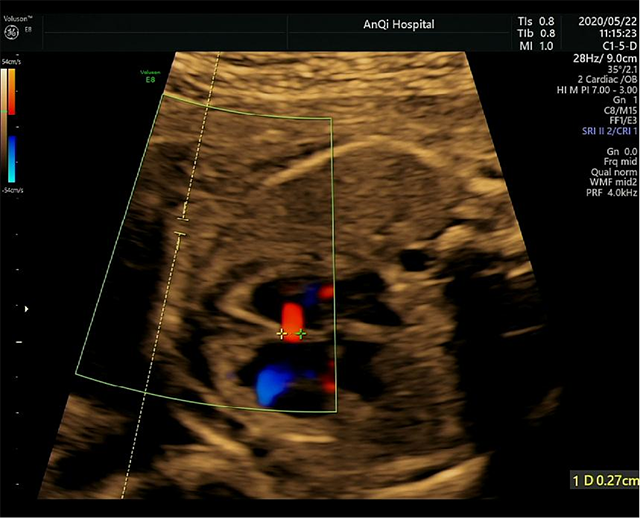Viewport: 640px width, 522px height.
Task: Click the yellow caliper cross marker
Action: click(282, 333)
